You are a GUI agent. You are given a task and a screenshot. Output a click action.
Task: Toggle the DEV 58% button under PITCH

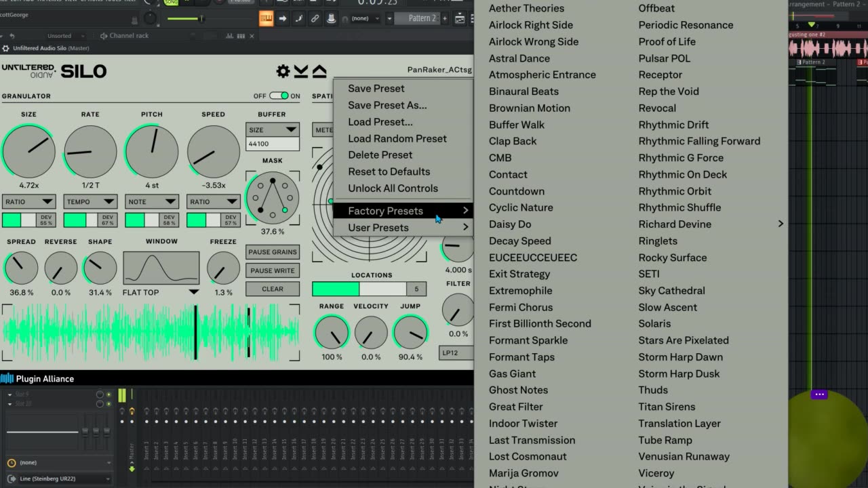[170, 220]
